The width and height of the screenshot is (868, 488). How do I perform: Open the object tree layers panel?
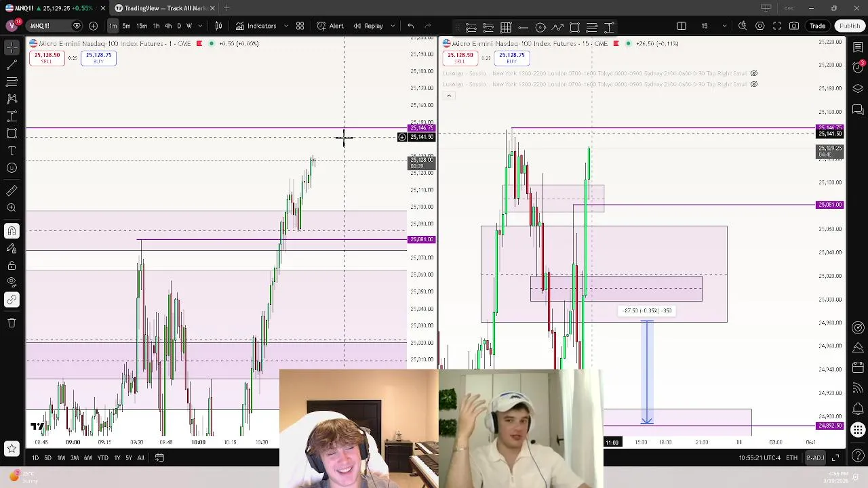pyautogui.click(x=857, y=88)
